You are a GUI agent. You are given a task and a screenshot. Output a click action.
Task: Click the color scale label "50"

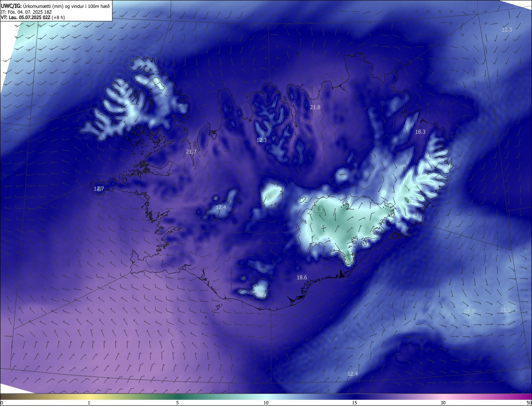[529, 403]
